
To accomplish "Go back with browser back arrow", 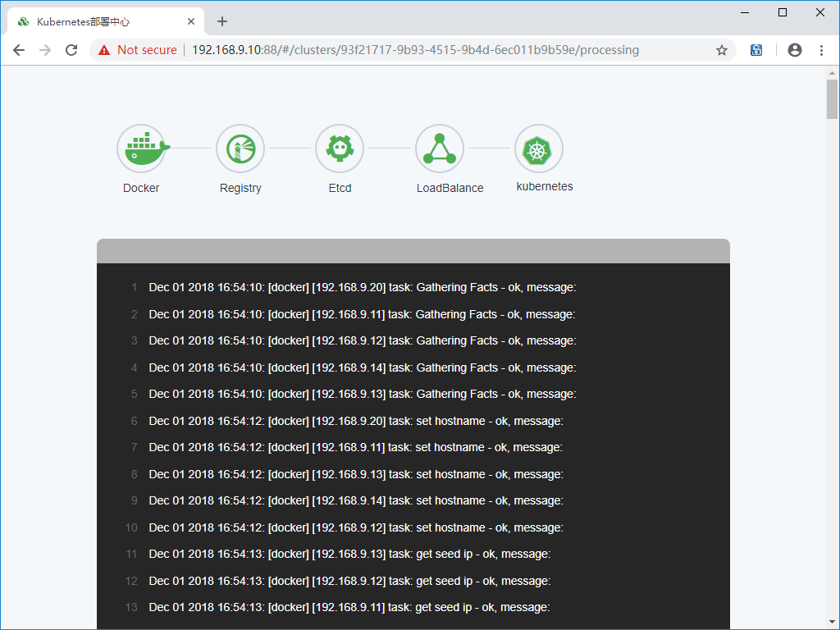I will tap(19, 50).
